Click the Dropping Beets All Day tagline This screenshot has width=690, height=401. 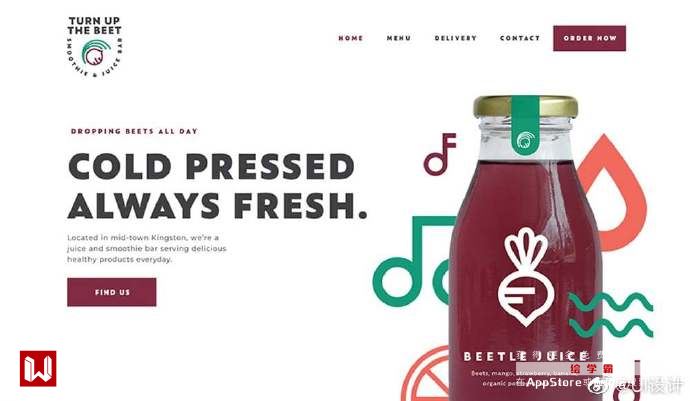(x=134, y=131)
